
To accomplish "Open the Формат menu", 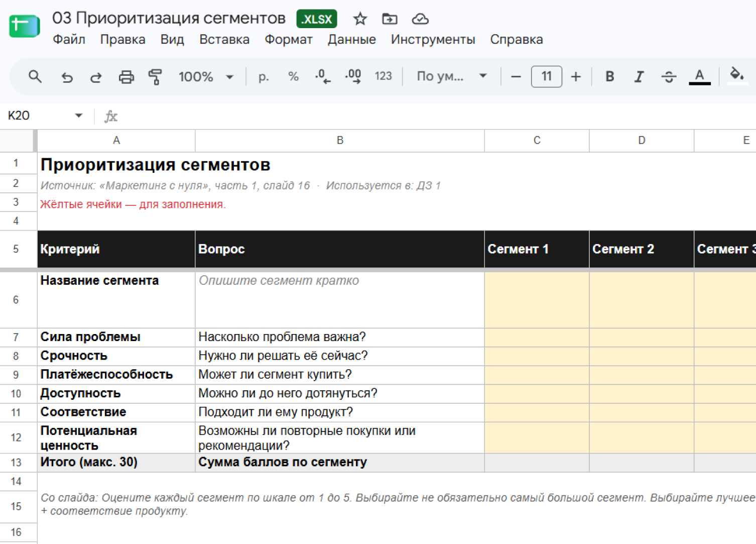I will [x=289, y=40].
